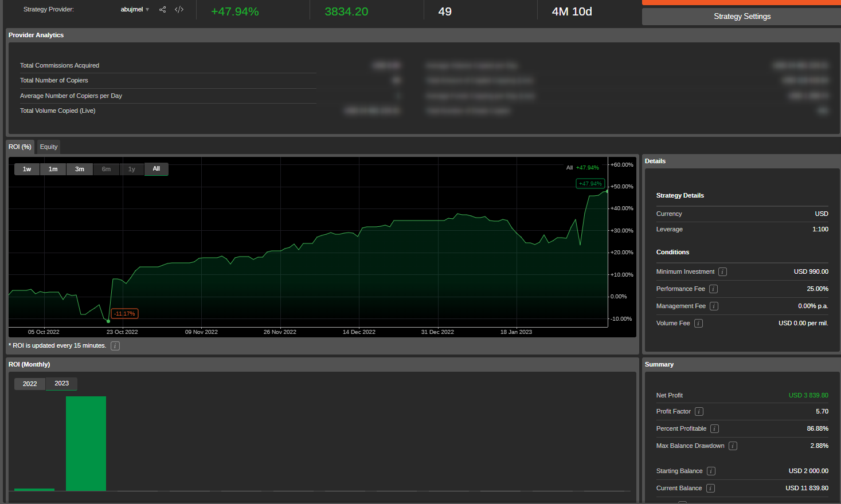Click the Total Number of Copiers row

168,81
